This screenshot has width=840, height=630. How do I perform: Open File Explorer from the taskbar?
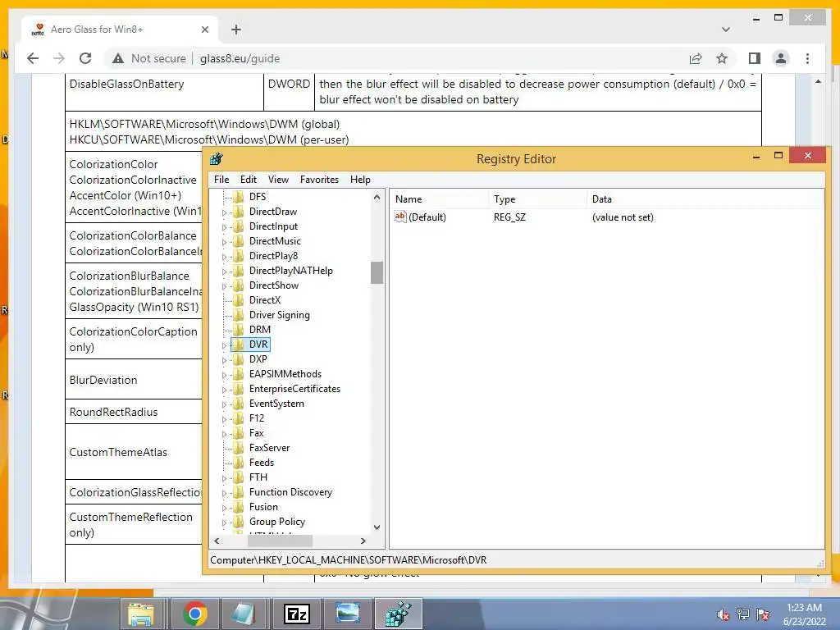141,614
